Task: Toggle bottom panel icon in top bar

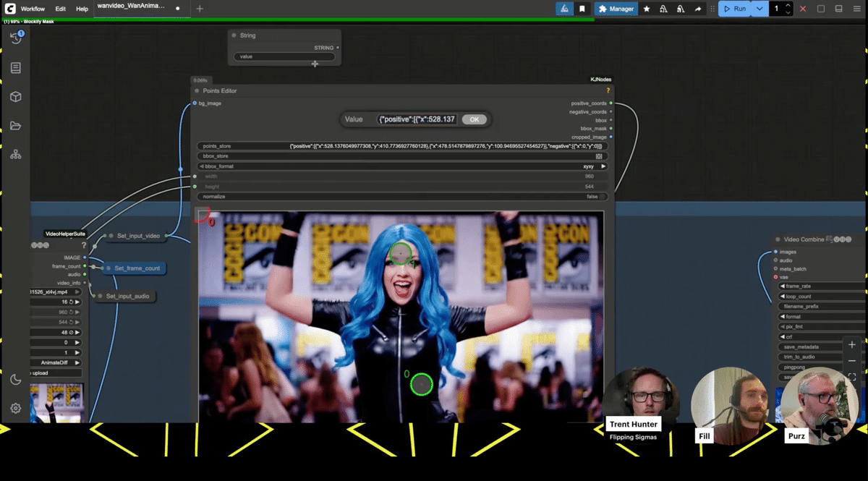Action: pos(839,9)
